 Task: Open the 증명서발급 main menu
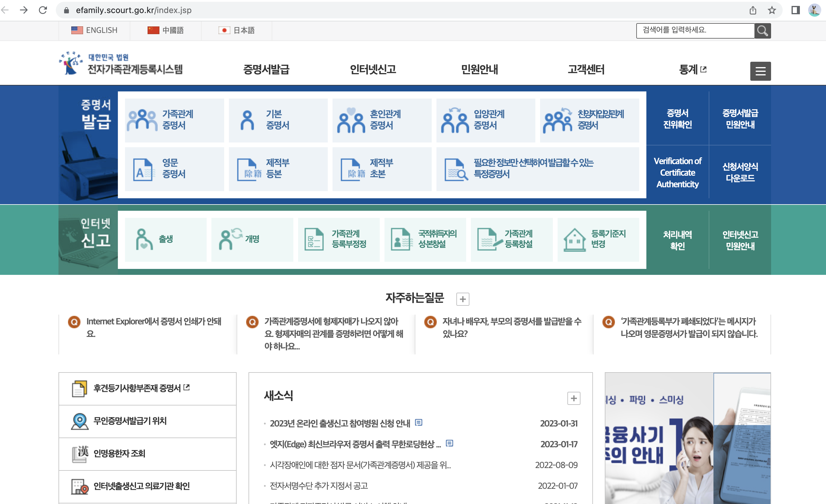[x=266, y=69]
